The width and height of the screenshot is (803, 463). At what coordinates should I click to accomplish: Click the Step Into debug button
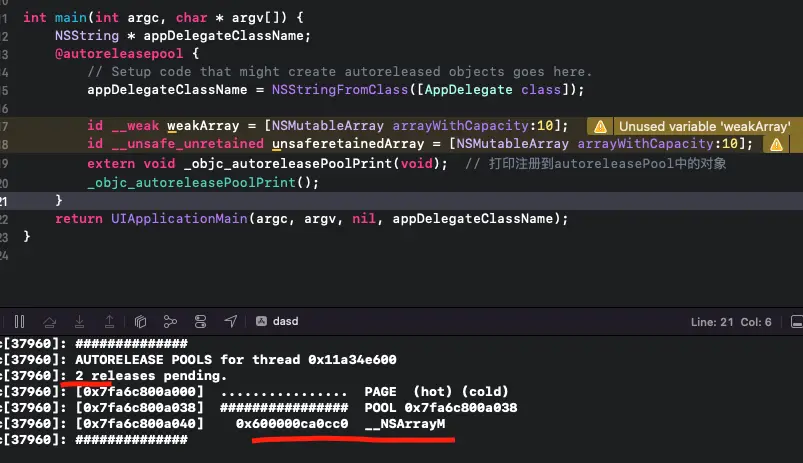(79, 321)
